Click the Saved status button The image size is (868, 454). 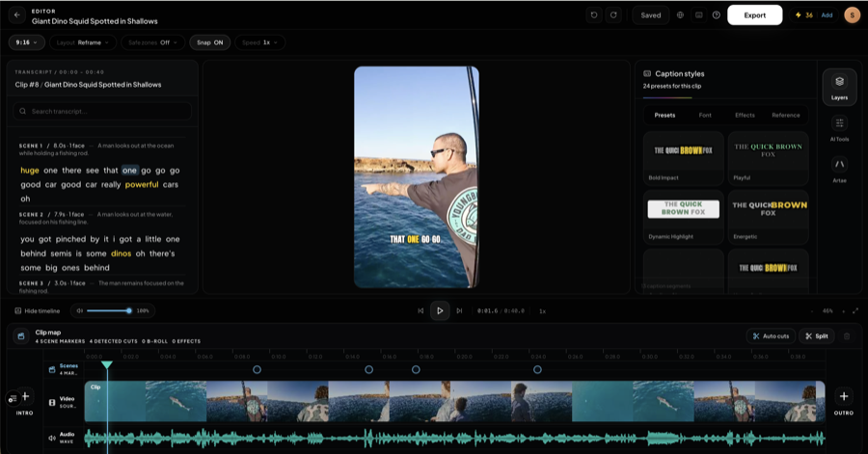coord(650,14)
